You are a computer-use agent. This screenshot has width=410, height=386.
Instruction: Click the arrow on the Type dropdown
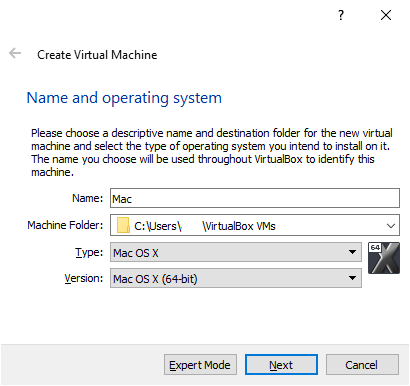pyautogui.click(x=352, y=252)
